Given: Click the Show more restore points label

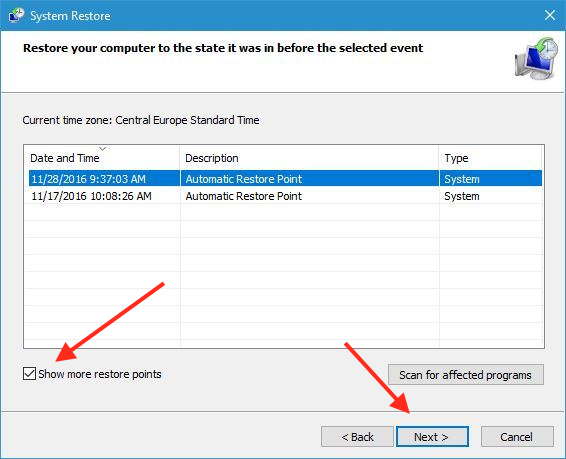Looking at the screenshot, I should [x=100, y=374].
